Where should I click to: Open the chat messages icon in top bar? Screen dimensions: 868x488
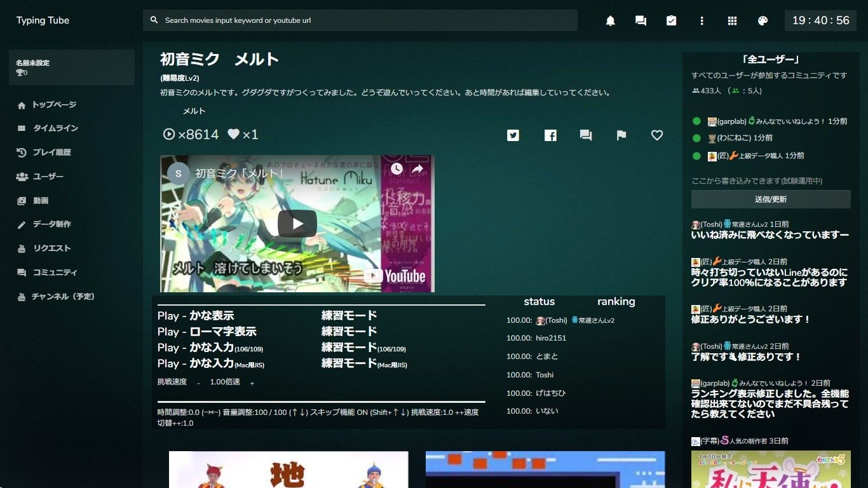(x=641, y=20)
